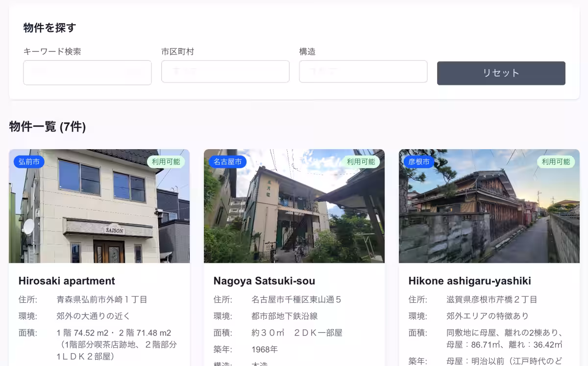Click the 弘前市 city badge
588x366 pixels.
point(29,161)
